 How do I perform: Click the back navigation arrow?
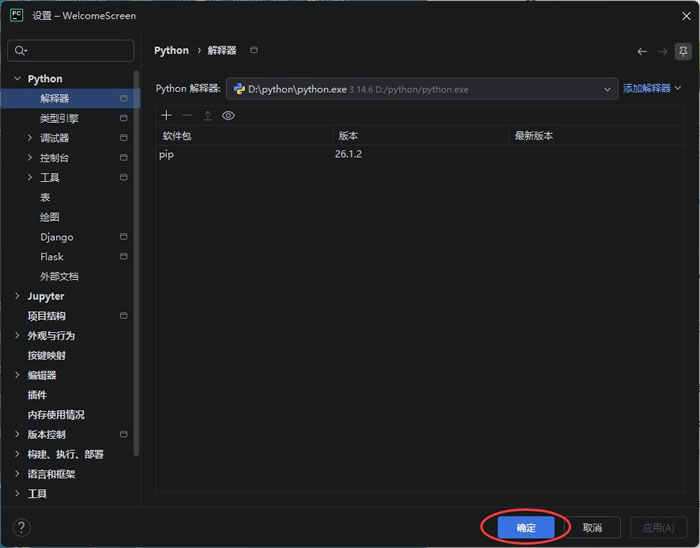coord(642,51)
